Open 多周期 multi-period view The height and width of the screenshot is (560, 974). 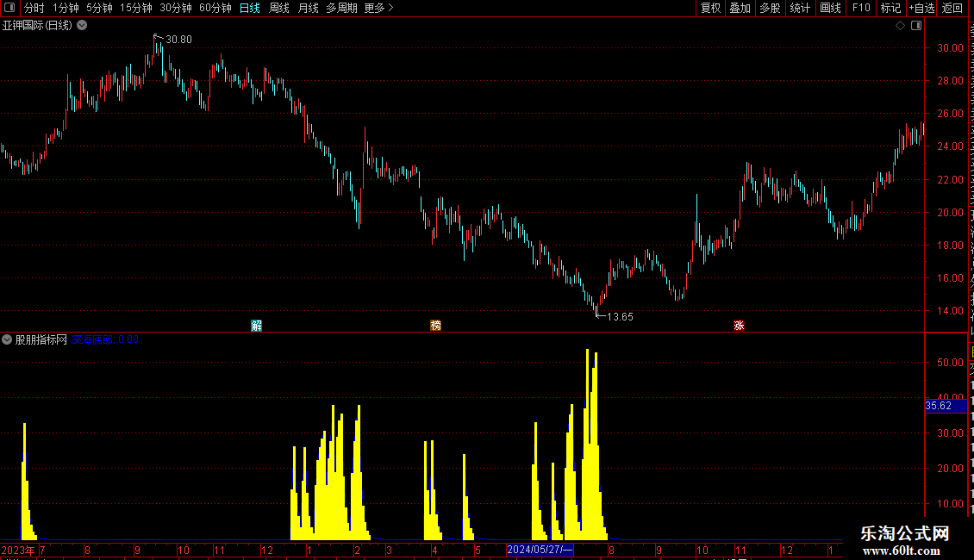pyautogui.click(x=341, y=8)
